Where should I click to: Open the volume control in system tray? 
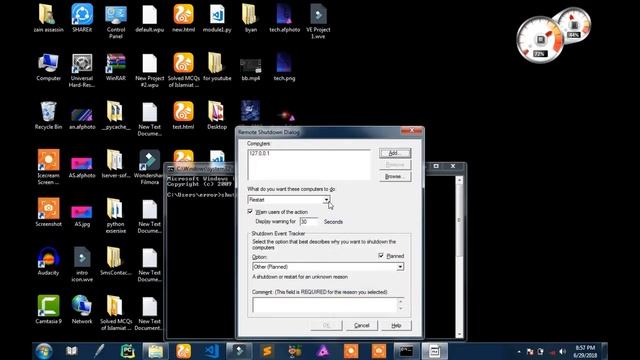coord(562,351)
